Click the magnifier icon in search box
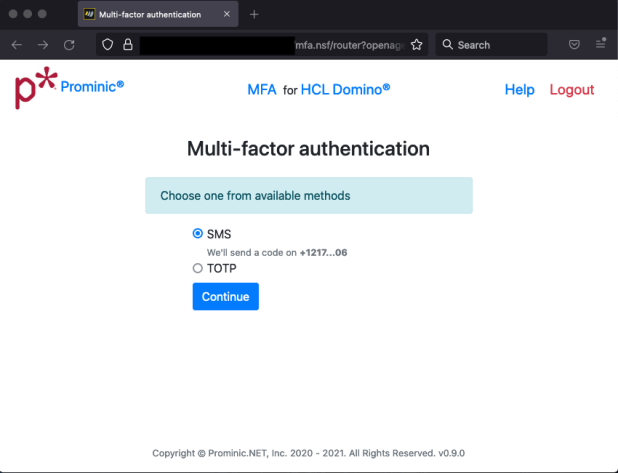 click(447, 45)
